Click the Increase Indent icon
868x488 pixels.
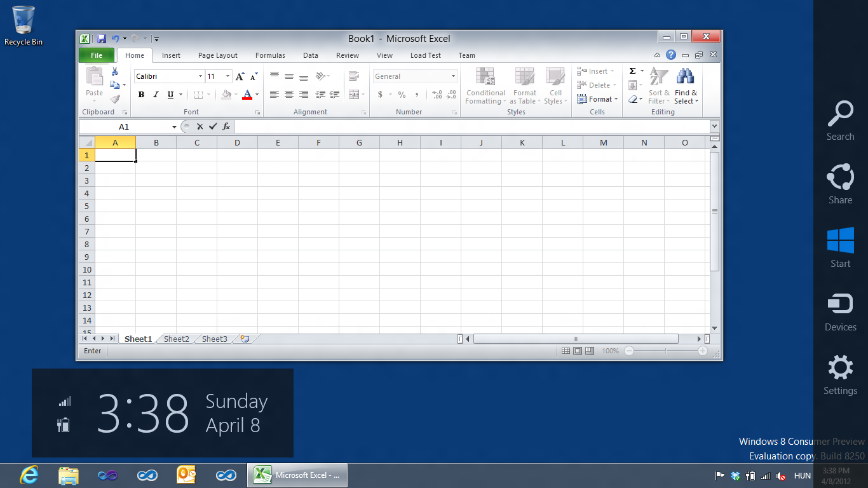coord(335,95)
